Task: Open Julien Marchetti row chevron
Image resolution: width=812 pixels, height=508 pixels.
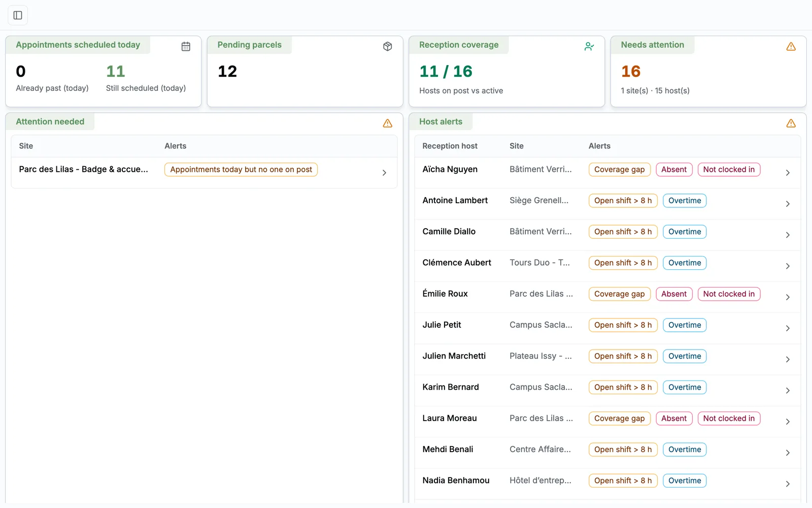Action: coord(788,359)
